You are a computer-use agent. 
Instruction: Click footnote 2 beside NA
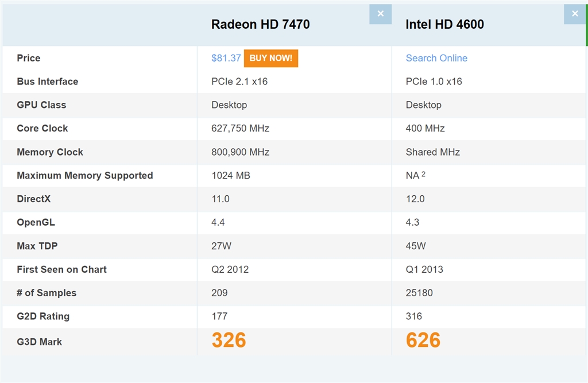pyautogui.click(x=423, y=174)
